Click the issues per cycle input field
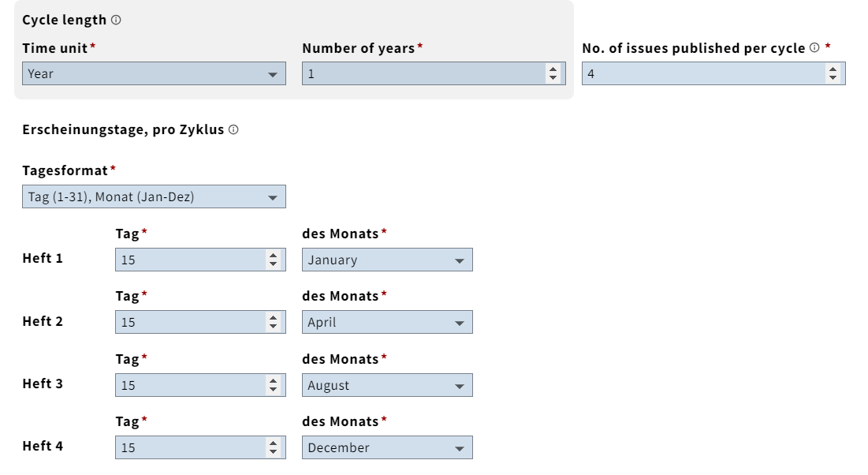 point(702,74)
